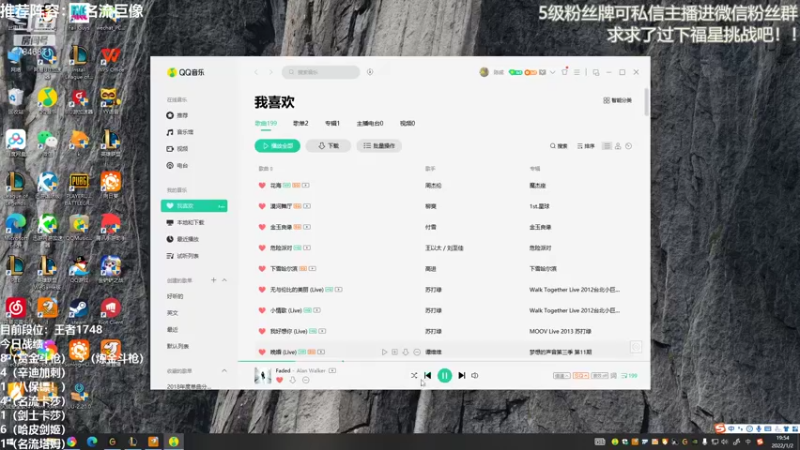Play the hovered 晚婚 (Live) row
This screenshot has height=450, width=800.
pos(384,352)
